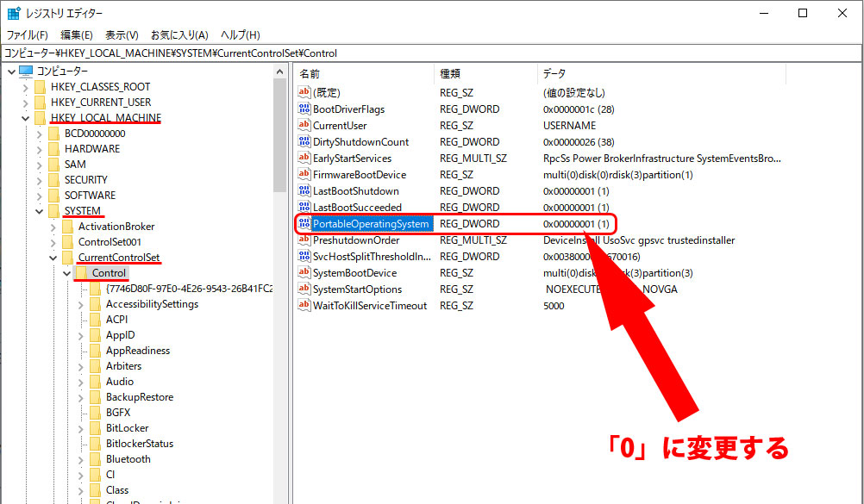Click the 種類 column header
864x504 pixels.
point(485,73)
